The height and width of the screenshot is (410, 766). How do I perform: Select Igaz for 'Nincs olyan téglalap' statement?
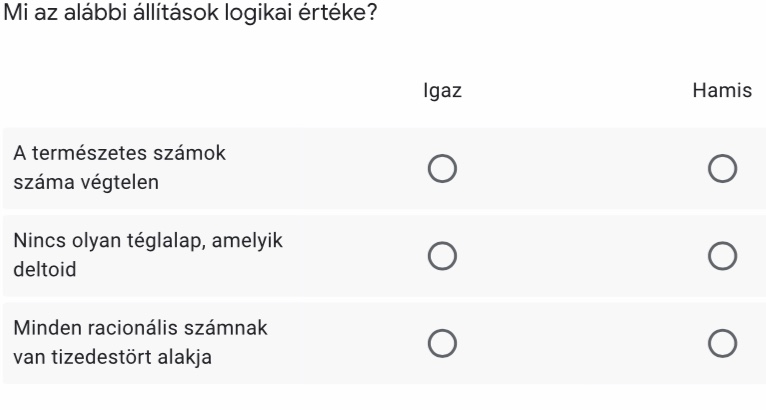(x=442, y=257)
